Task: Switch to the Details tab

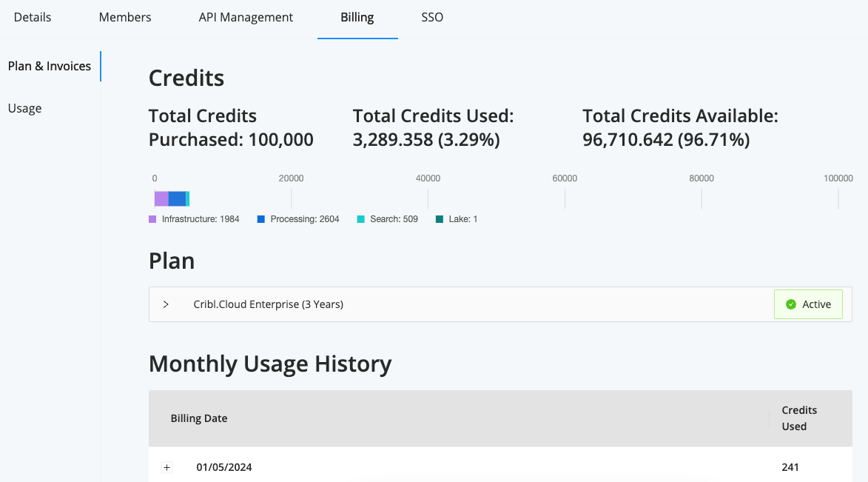Action: (x=32, y=17)
